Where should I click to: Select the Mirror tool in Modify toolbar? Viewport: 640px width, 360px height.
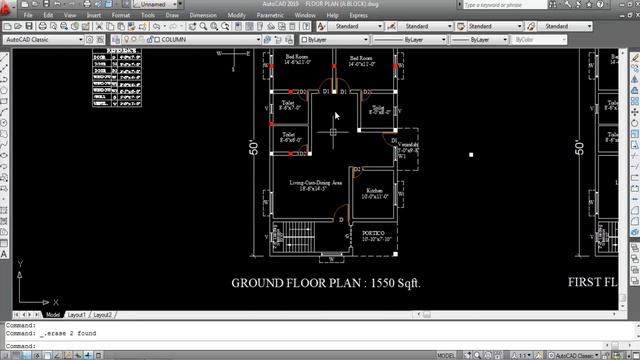[635, 79]
